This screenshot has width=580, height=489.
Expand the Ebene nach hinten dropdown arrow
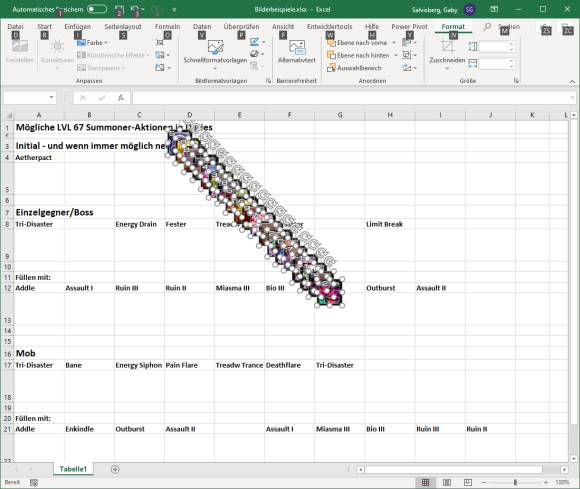coord(396,55)
